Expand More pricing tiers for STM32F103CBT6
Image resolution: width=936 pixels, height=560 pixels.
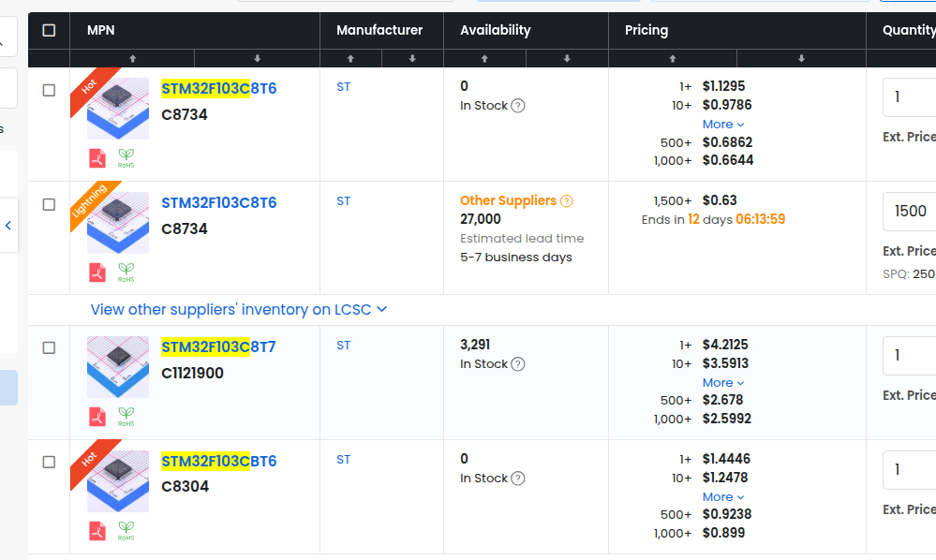pos(723,497)
